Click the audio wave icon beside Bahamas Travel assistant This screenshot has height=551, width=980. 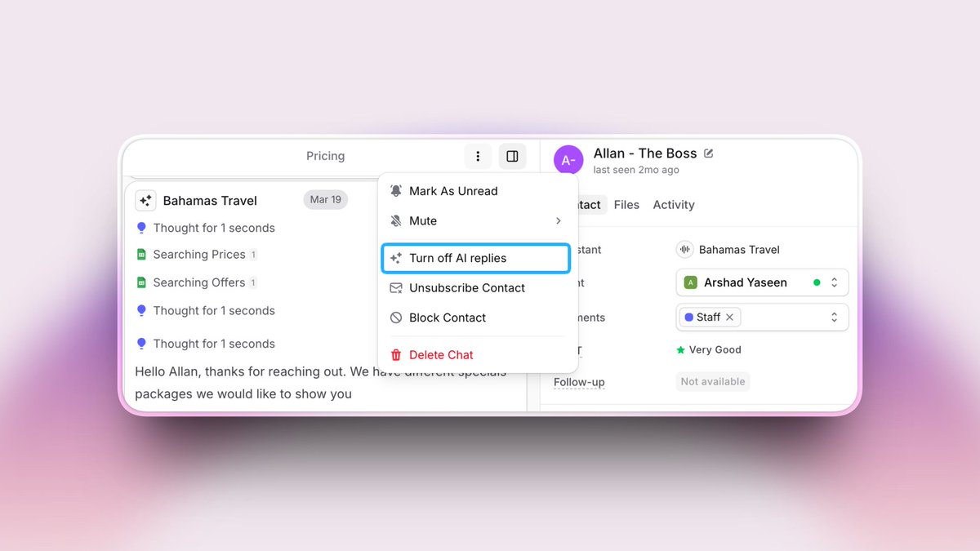click(684, 250)
